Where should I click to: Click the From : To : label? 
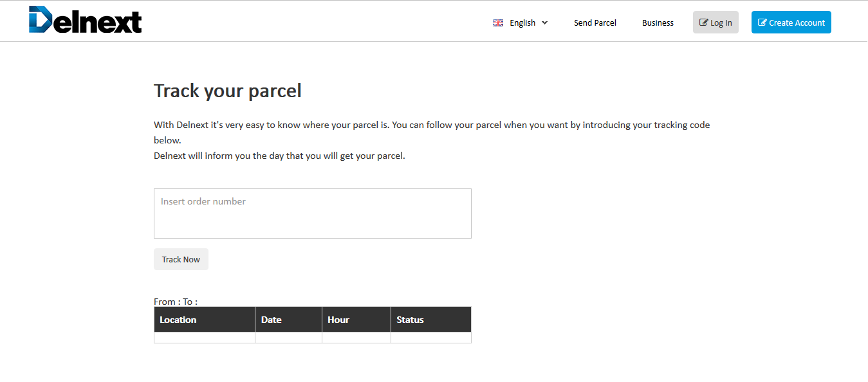click(x=176, y=302)
